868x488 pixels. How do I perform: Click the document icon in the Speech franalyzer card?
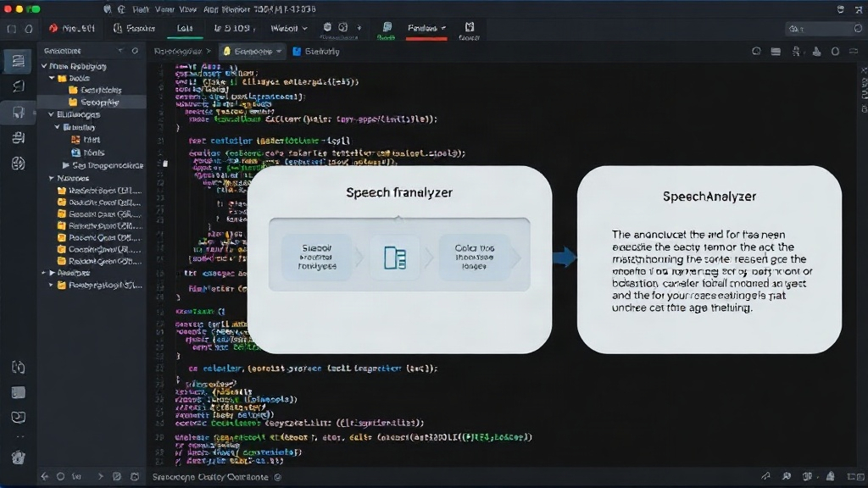click(x=395, y=258)
